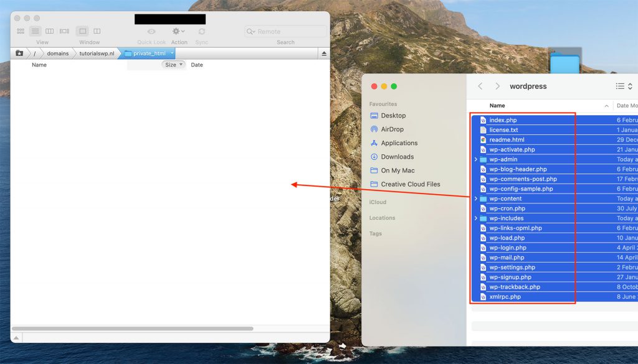Expand the wp-includes folder

(475, 218)
